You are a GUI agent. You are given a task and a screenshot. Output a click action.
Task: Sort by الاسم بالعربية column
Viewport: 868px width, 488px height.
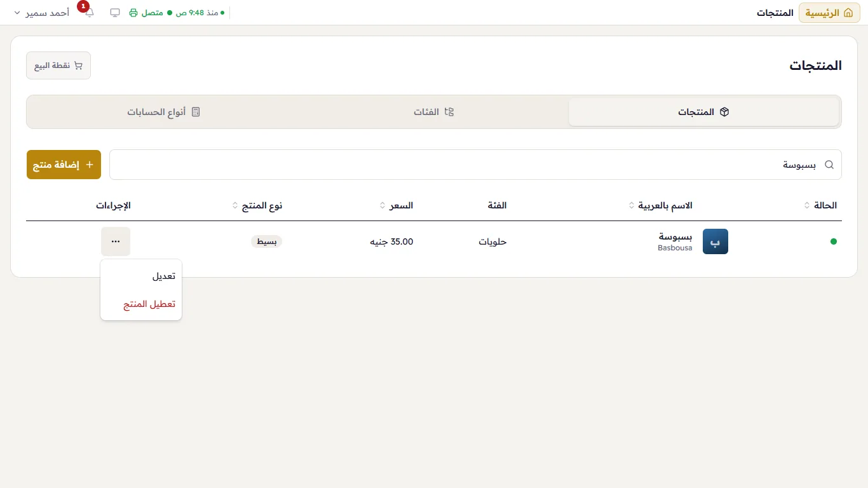[x=660, y=205]
